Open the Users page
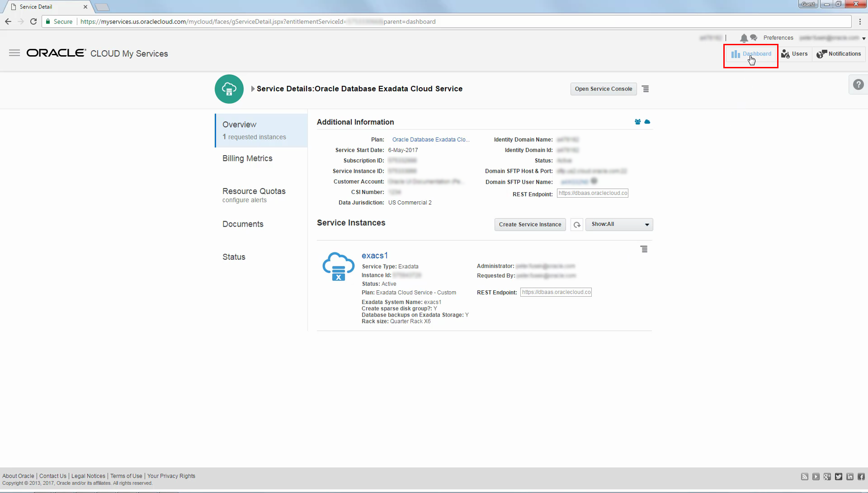 (x=794, y=54)
